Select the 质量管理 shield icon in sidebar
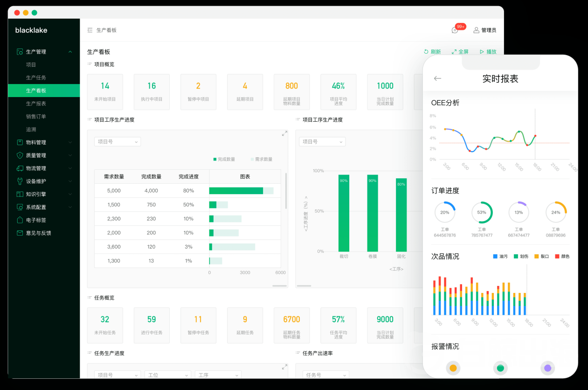This screenshot has width=588, height=390. click(20, 155)
